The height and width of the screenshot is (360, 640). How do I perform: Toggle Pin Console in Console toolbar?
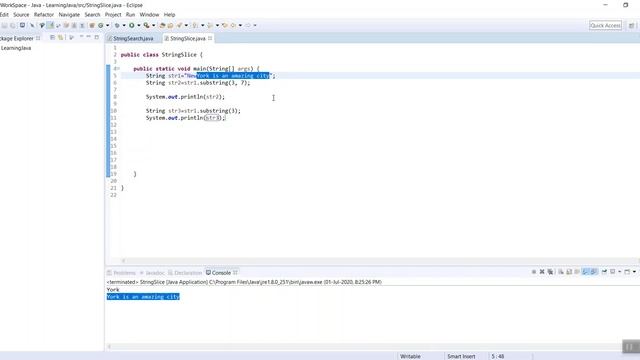coord(604,272)
